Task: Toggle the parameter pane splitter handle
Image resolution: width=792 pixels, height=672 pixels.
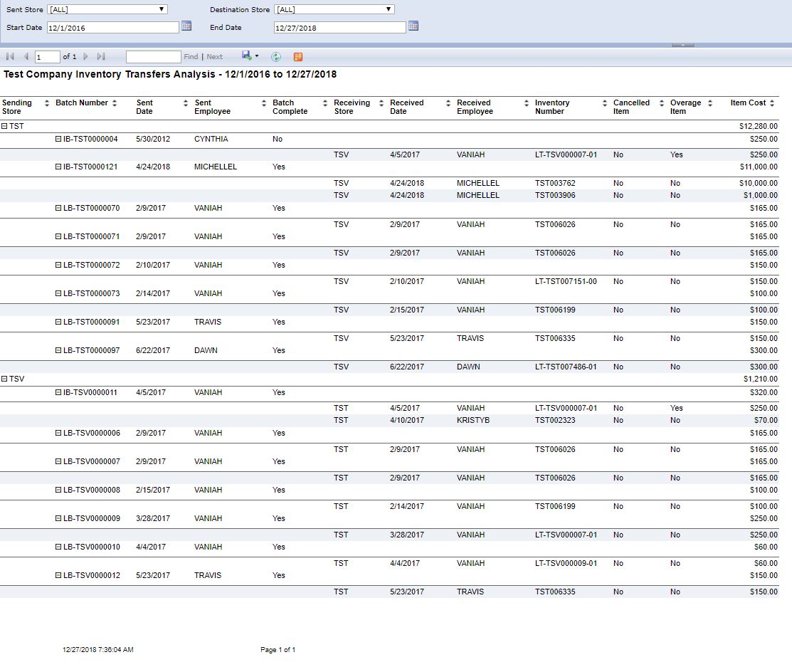Action: (x=683, y=45)
